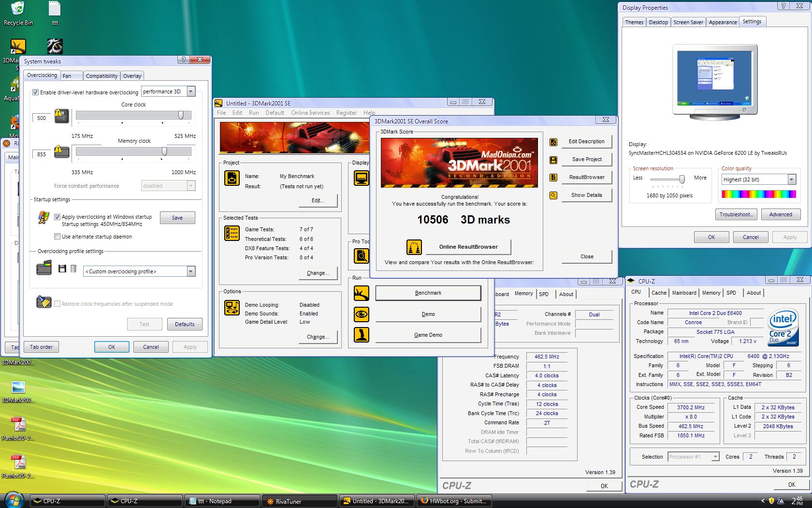This screenshot has height=508, width=812.
Task: Open the SPD tab in front CPU-Z window
Action: pyautogui.click(x=731, y=293)
